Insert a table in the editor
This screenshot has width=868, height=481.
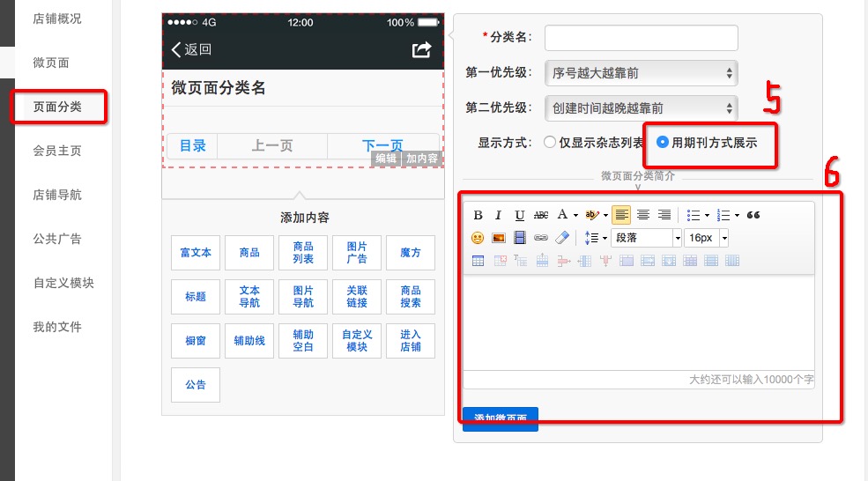[478, 261]
